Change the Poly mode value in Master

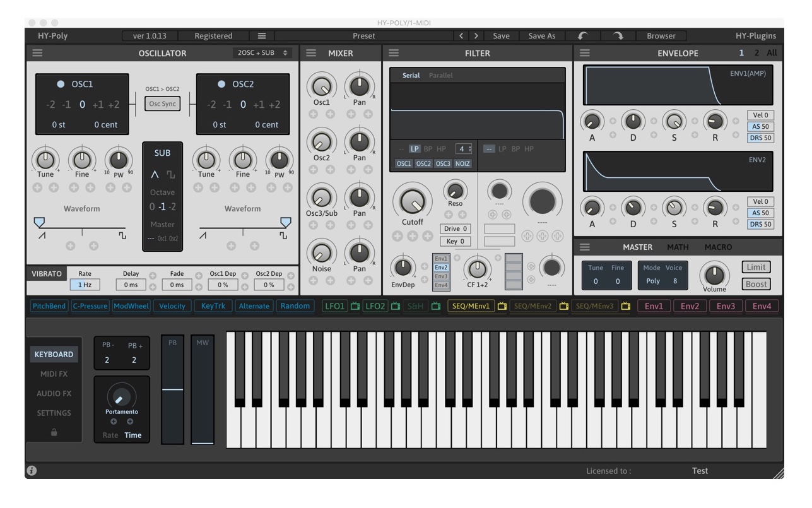pyautogui.click(x=652, y=281)
